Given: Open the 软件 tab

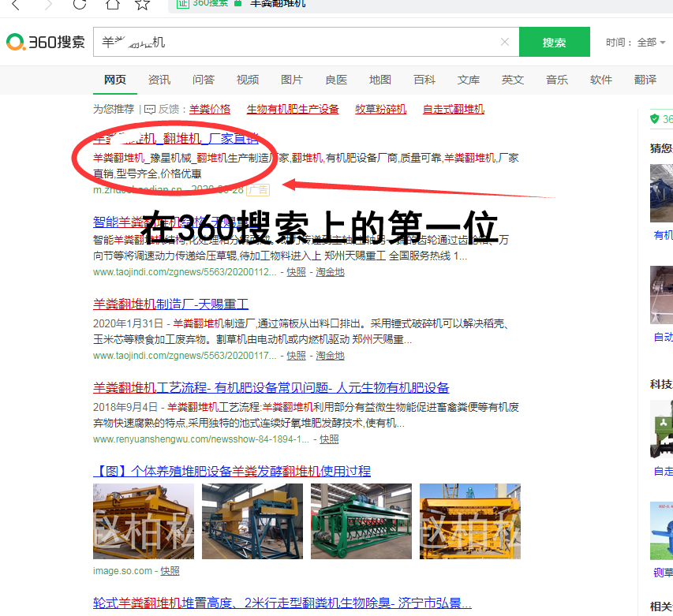Looking at the screenshot, I should point(601,80).
